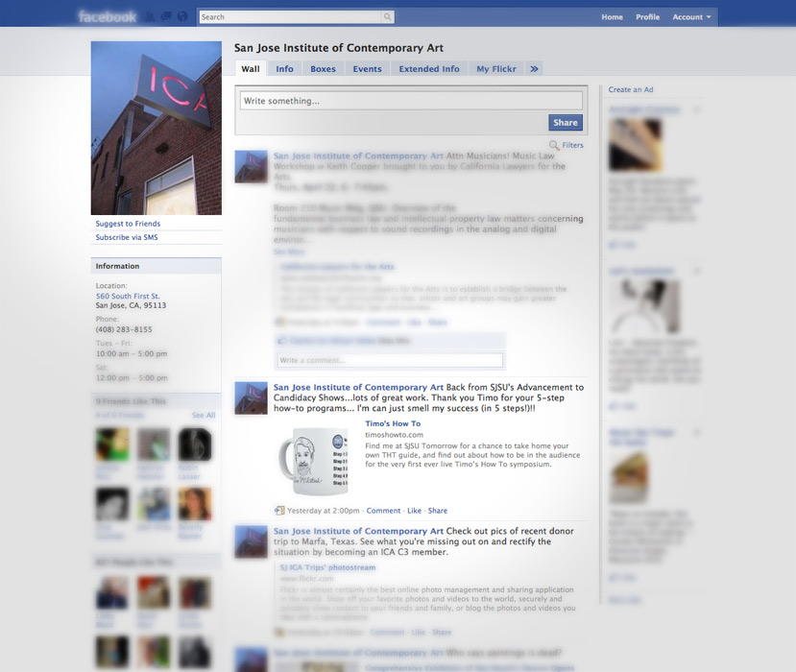Click page name on the Marfa trip post

click(x=358, y=531)
